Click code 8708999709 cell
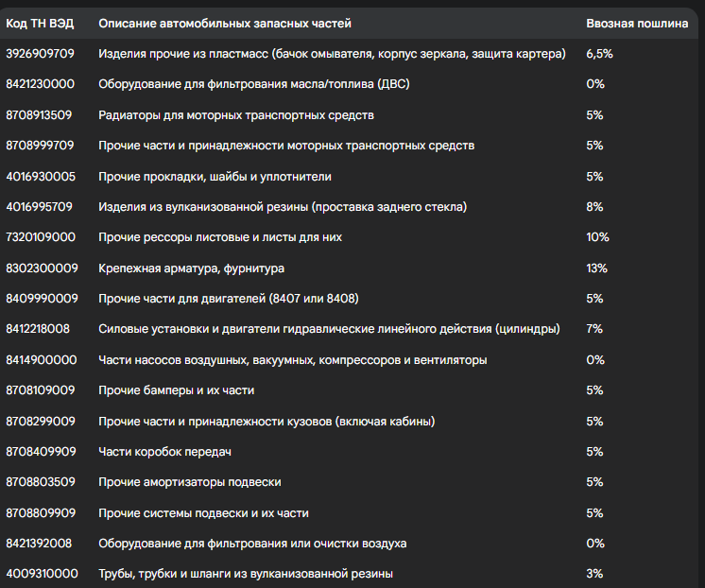The width and height of the screenshot is (705, 588). pos(40,146)
